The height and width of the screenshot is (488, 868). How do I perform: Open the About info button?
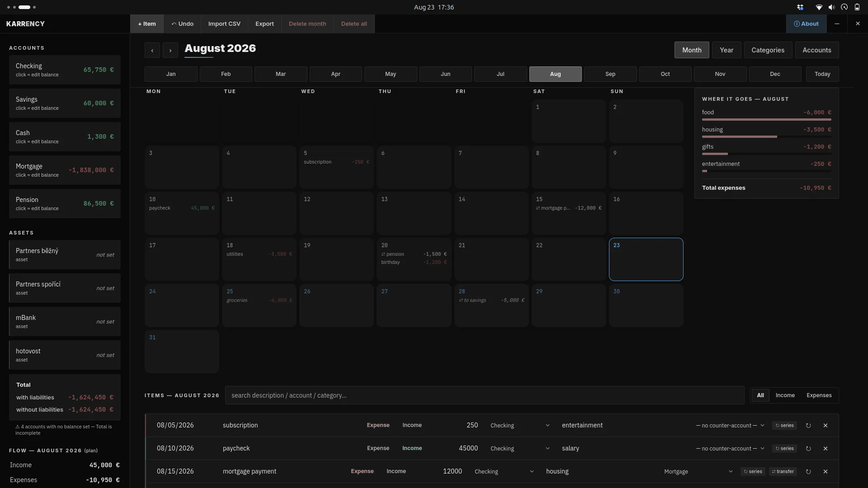point(806,24)
